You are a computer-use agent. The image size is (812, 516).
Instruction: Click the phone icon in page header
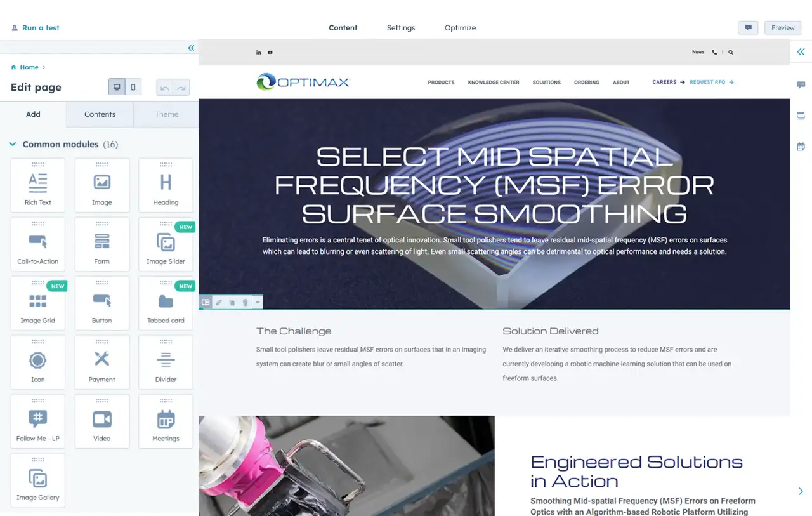[x=715, y=53]
